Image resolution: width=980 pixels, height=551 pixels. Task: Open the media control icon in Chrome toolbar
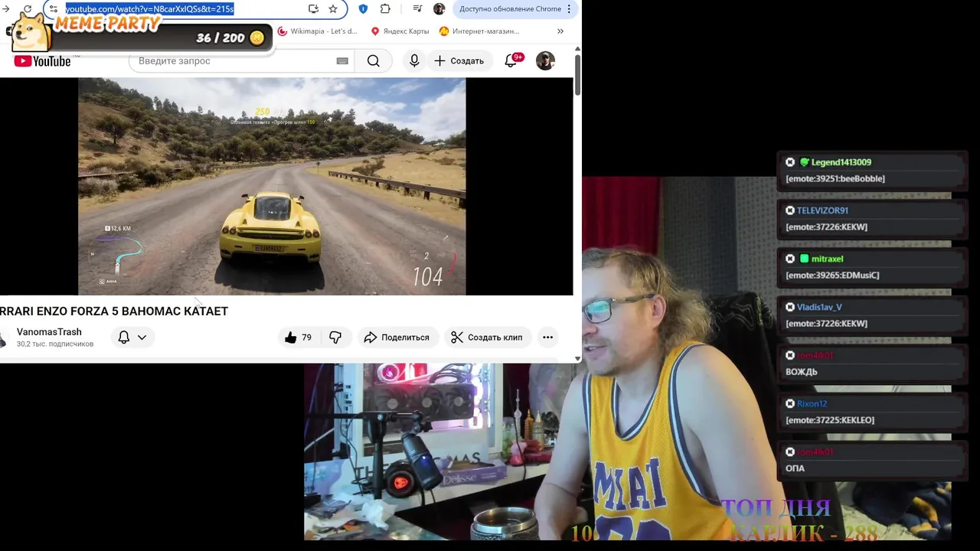tap(417, 9)
